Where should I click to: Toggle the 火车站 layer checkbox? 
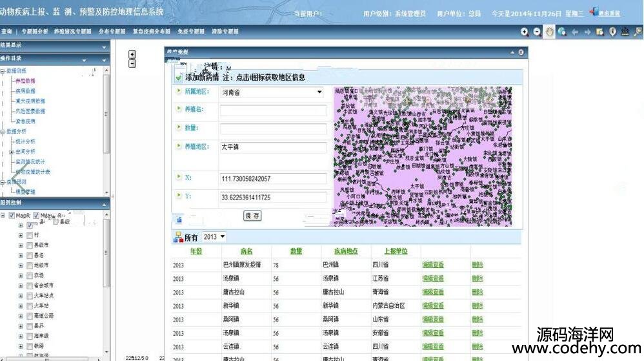[30, 305]
